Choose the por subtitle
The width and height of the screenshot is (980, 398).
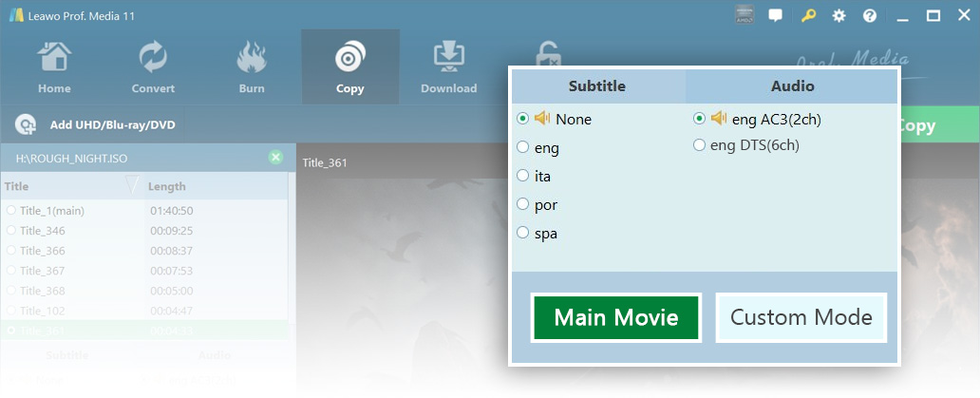pyautogui.click(x=522, y=203)
